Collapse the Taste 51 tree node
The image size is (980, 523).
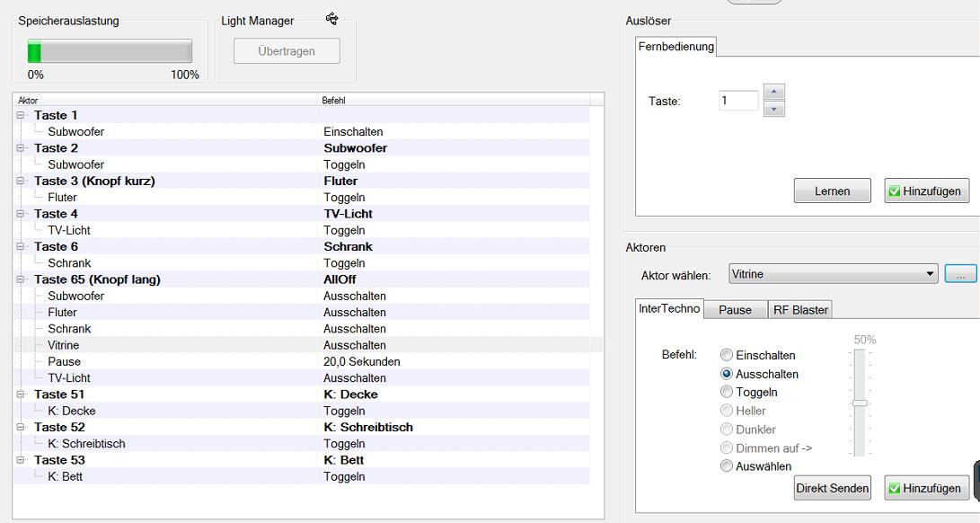click(x=21, y=394)
